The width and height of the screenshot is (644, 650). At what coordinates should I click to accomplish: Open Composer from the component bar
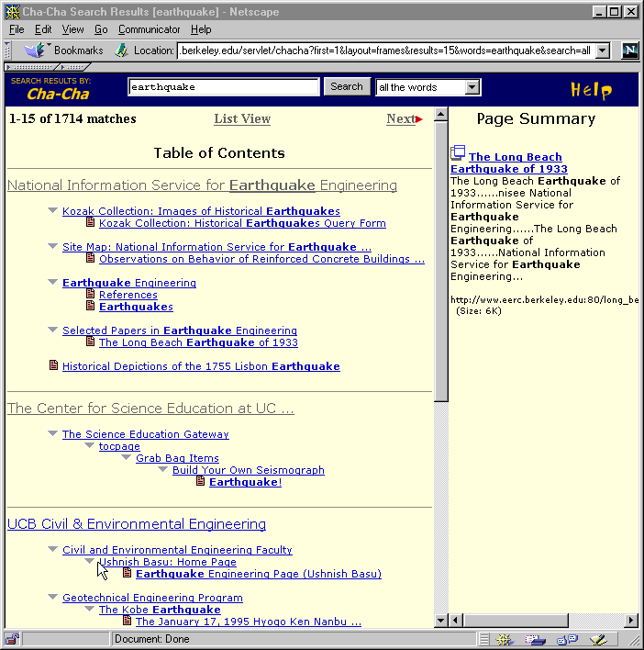click(x=598, y=639)
